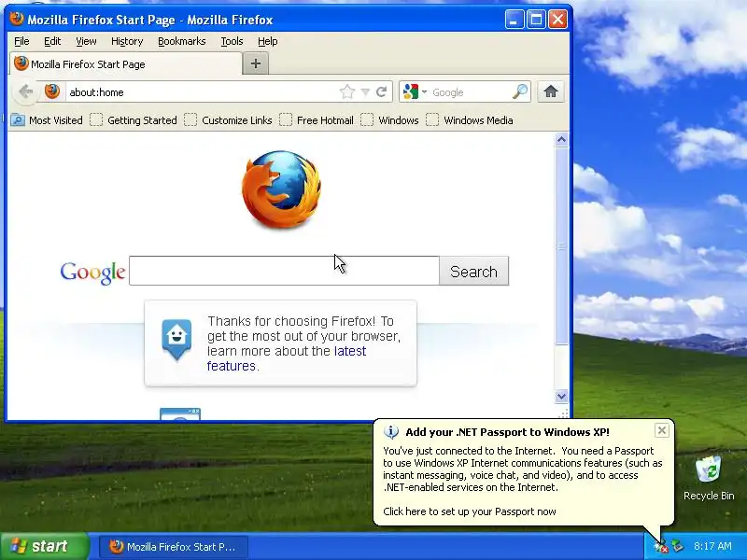Maximize the Firefox window

point(536,20)
